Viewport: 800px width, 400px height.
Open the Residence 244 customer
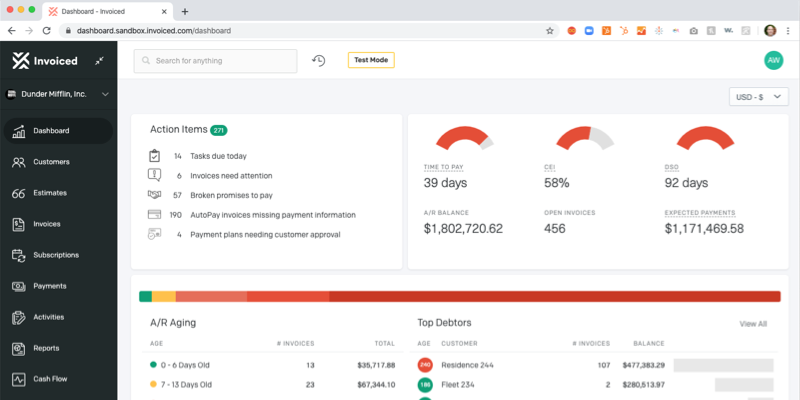tap(467, 365)
